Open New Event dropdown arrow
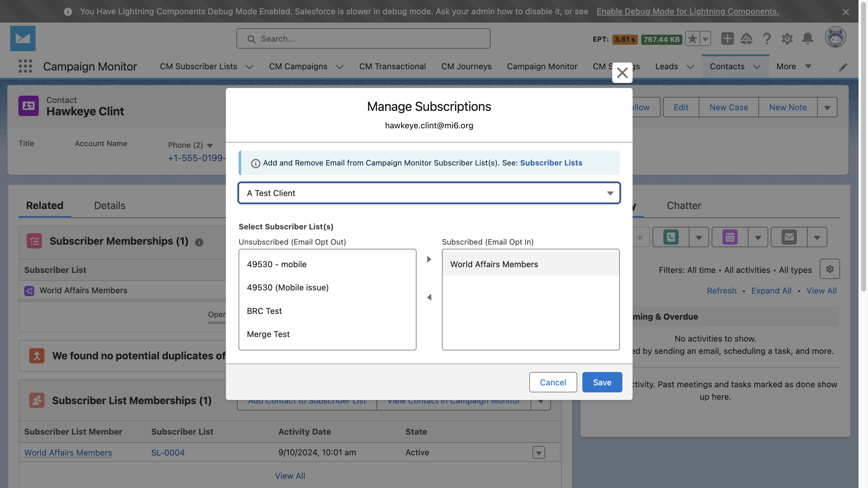Viewport: 868px width, 488px height. [758, 237]
